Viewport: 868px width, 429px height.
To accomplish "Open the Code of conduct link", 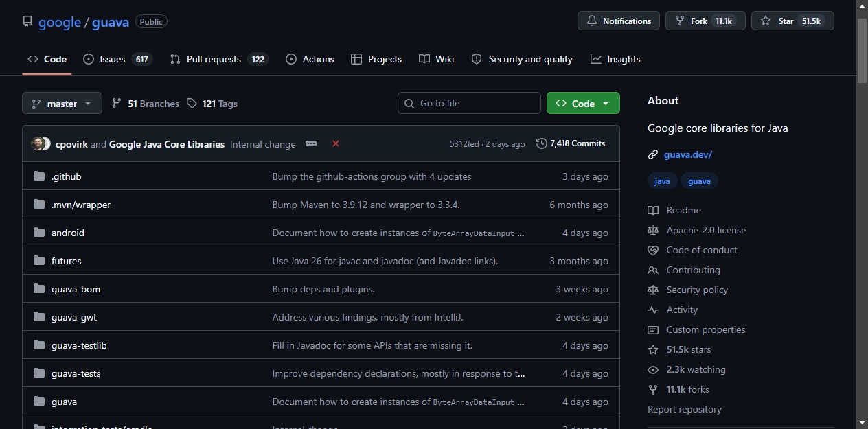I will pyautogui.click(x=692, y=250).
